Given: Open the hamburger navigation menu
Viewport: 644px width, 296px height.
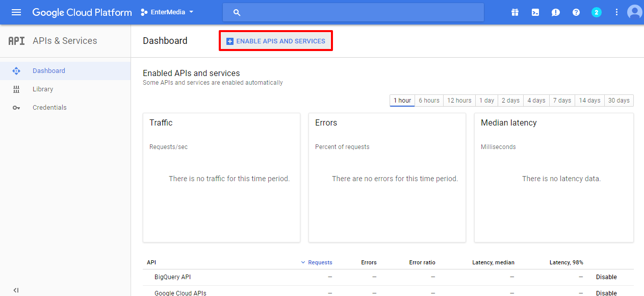Looking at the screenshot, I should 16,12.
